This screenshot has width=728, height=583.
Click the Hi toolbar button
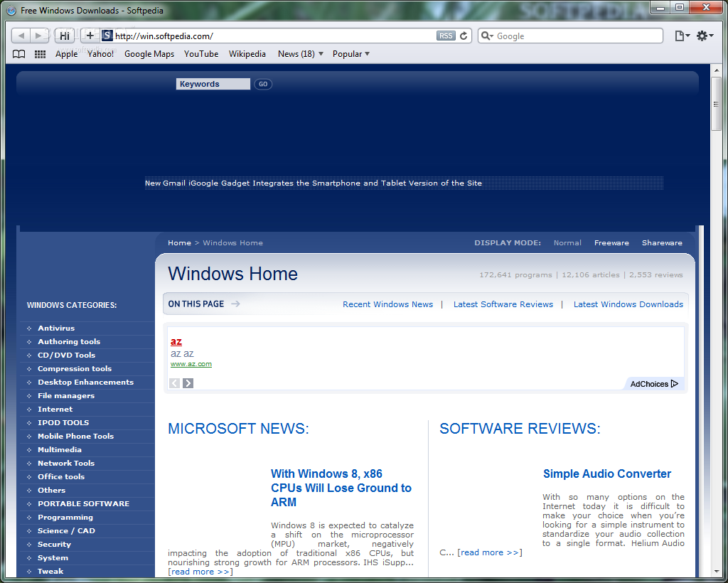pos(65,36)
